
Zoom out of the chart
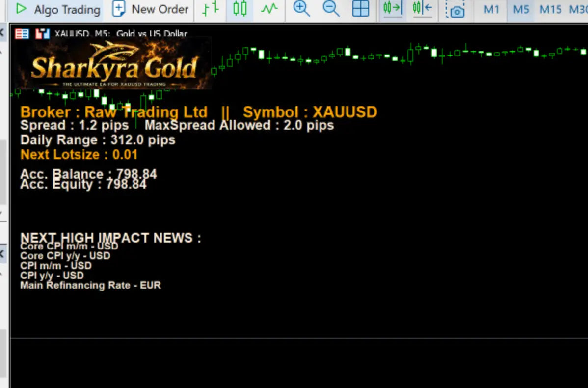click(331, 9)
